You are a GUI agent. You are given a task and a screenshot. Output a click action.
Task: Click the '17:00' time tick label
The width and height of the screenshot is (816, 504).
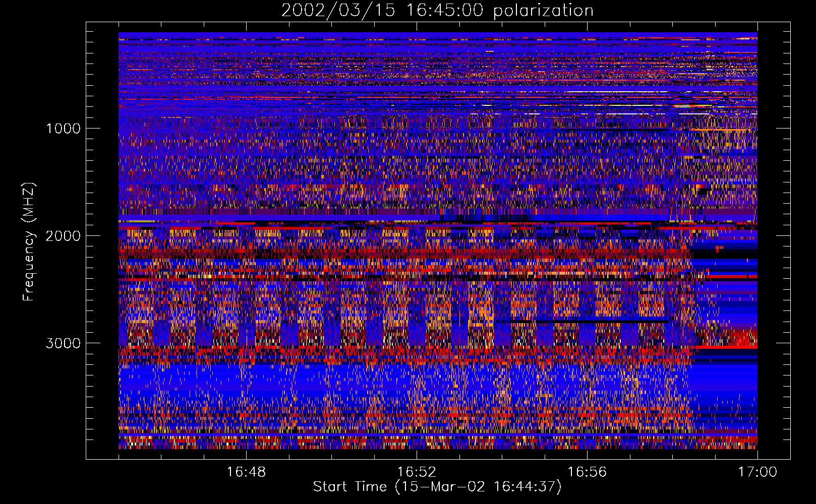(x=757, y=472)
